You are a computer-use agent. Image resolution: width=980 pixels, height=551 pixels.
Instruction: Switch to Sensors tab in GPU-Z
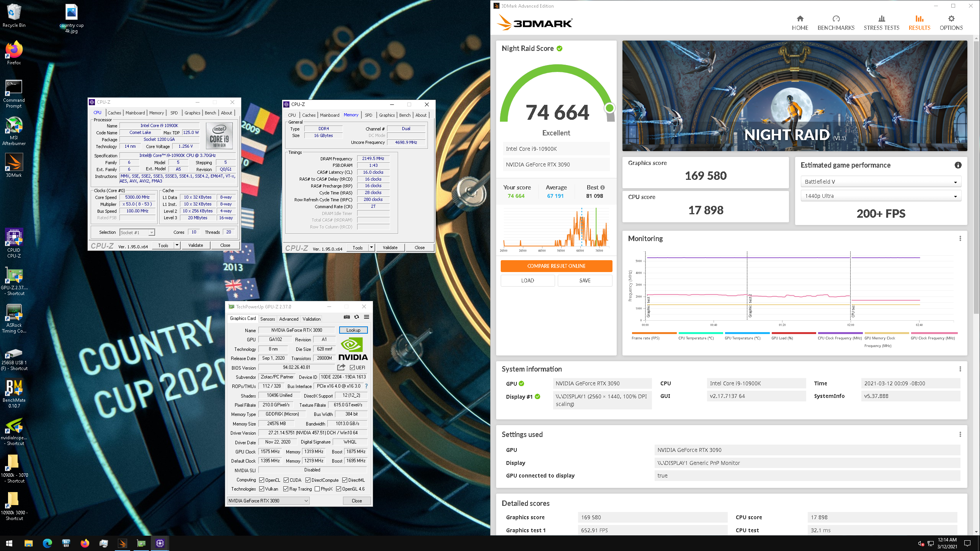(267, 319)
